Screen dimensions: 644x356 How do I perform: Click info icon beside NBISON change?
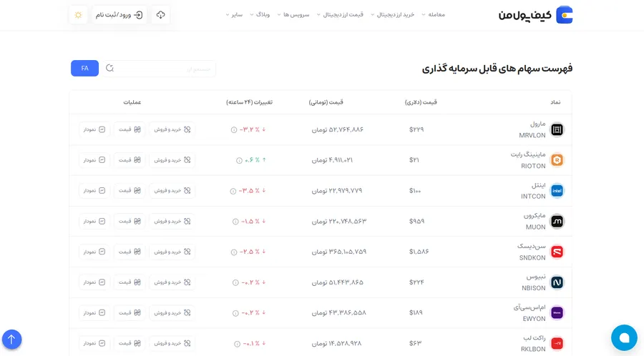click(235, 282)
